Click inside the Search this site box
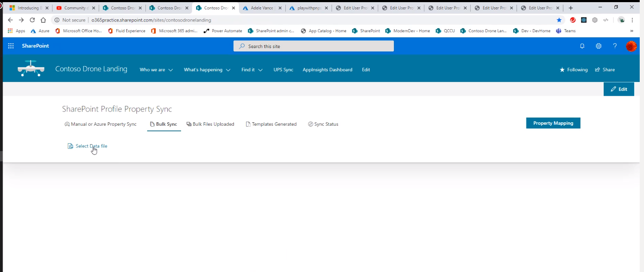This screenshot has width=644, height=272. coord(313,46)
